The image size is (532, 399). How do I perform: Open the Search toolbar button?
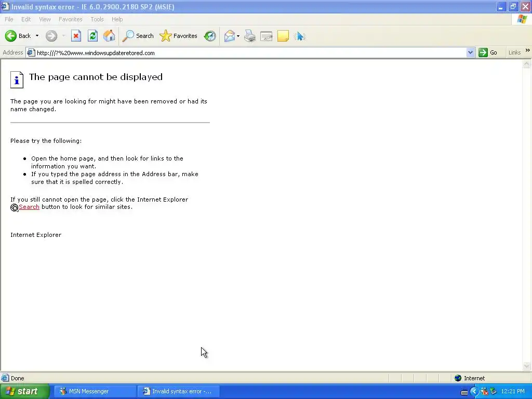coord(138,36)
